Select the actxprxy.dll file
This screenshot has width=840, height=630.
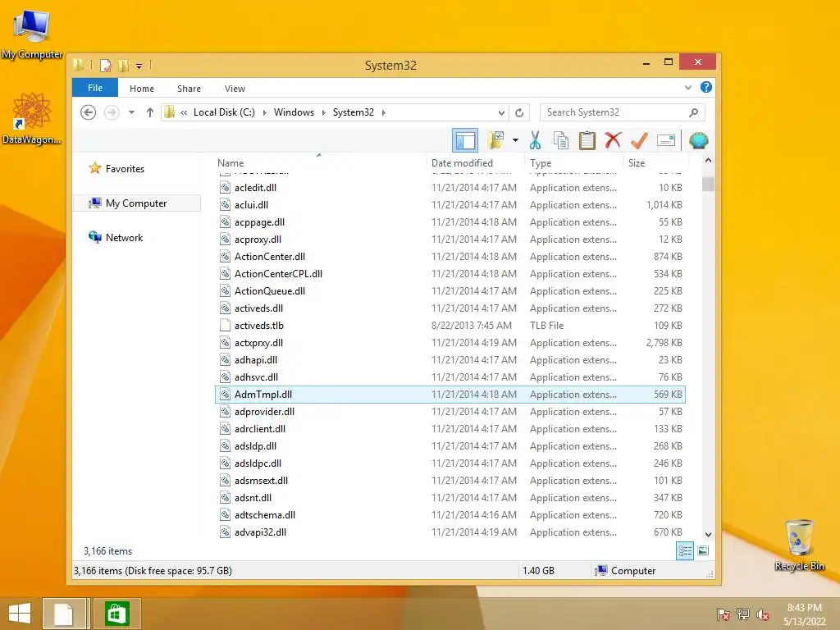pyautogui.click(x=258, y=343)
